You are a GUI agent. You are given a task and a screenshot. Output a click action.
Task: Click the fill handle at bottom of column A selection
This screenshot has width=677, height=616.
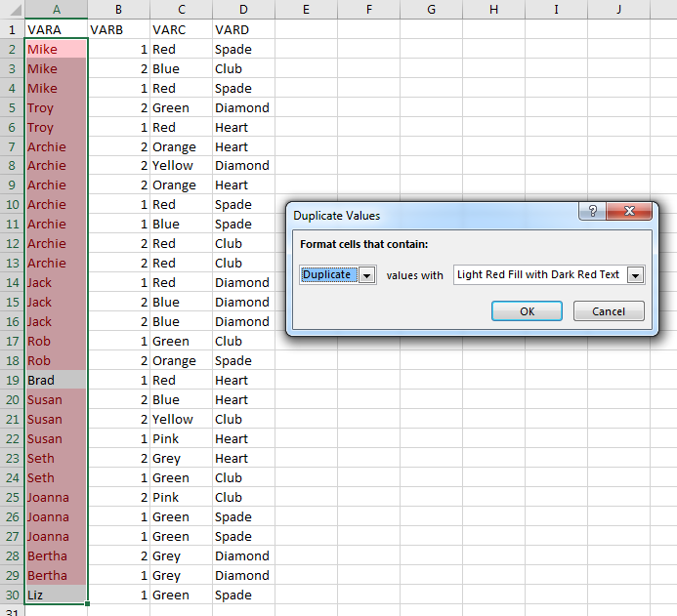click(x=87, y=604)
